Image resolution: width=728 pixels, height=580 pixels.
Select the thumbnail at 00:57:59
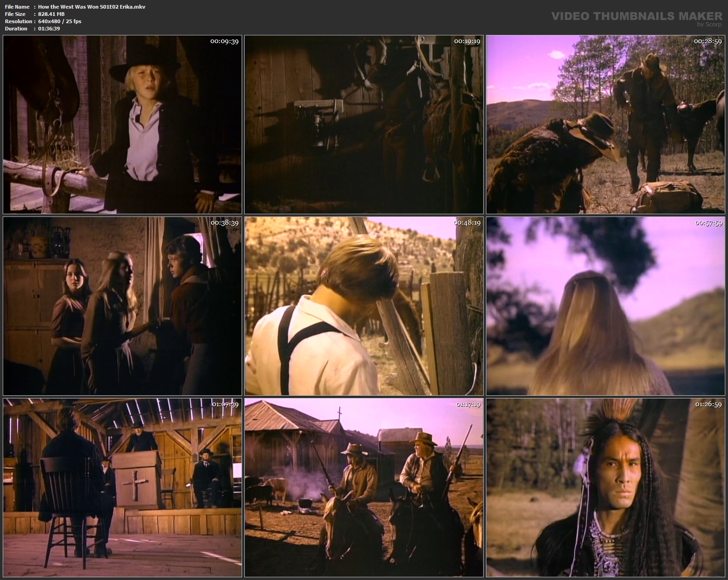coord(605,306)
